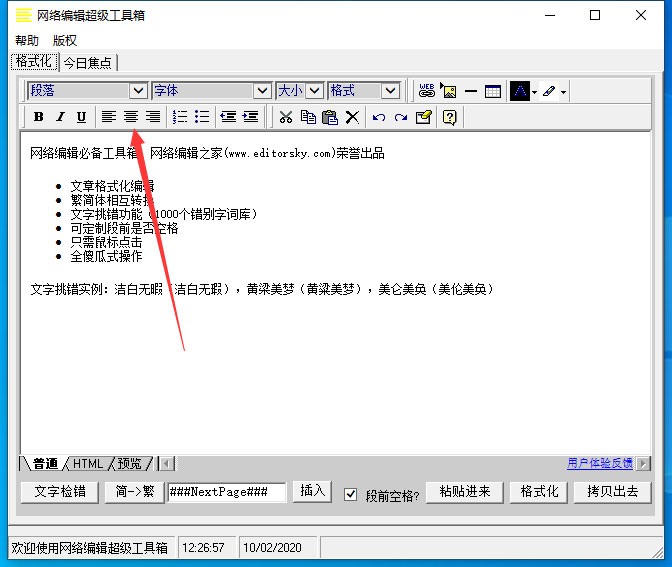Click the 插入 button
This screenshot has height=567, width=672.
pyautogui.click(x=312, y=491)
